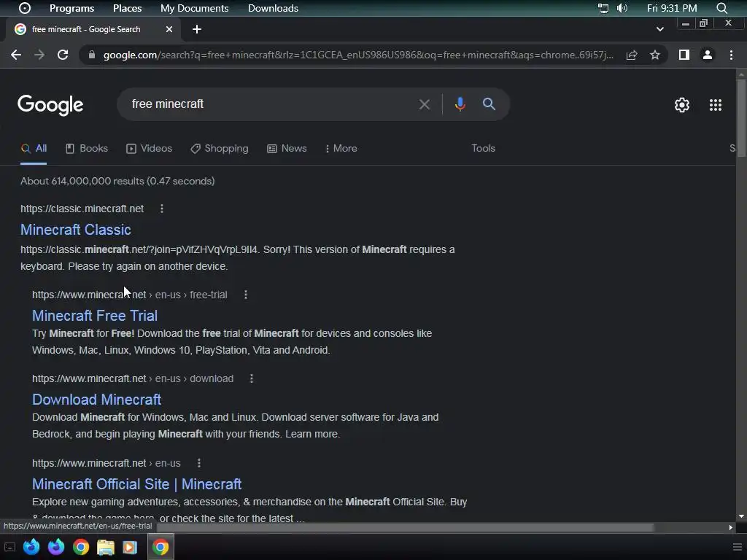Open Download Minecraft result
Image resolution: width=747 pixels, height=560 pixels.
point(97,399)
